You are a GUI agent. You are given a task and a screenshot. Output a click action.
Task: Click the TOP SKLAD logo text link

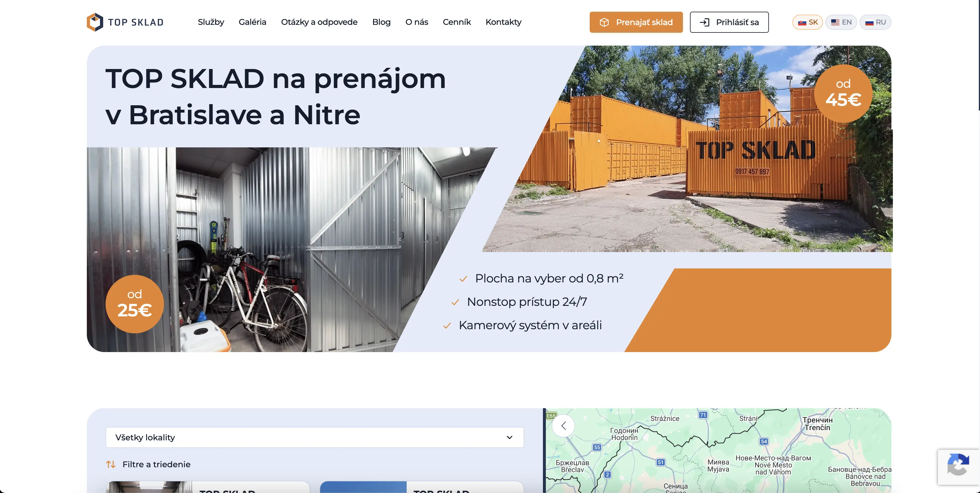point(136,23)
